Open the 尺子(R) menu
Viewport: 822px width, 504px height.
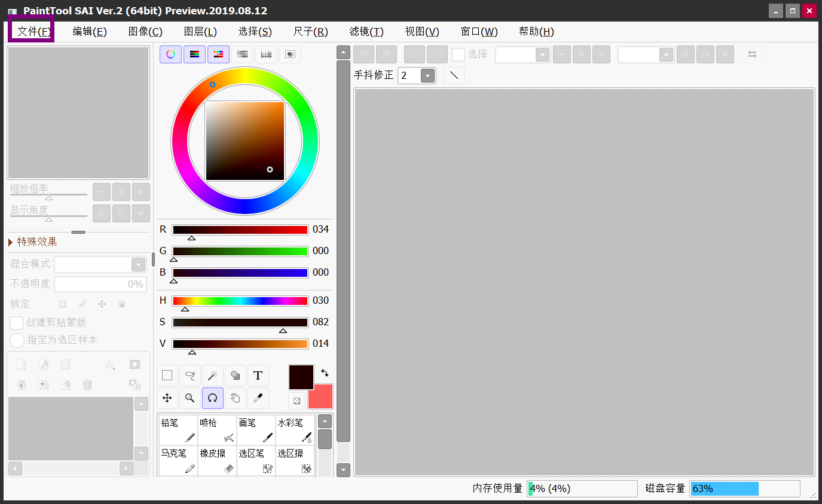coord(311,32)
